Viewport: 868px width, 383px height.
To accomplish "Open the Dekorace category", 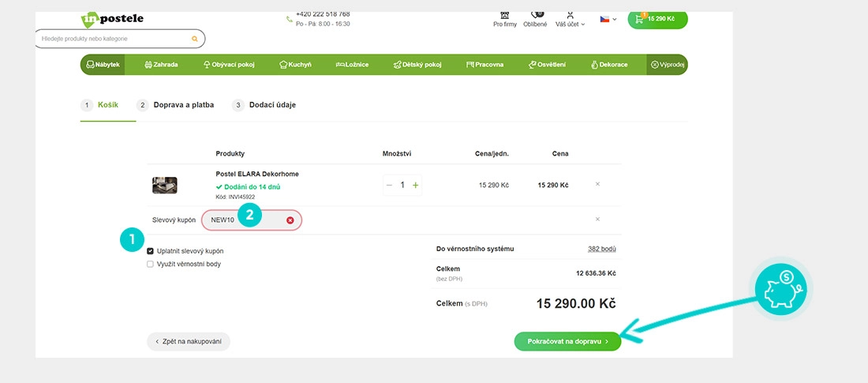I will [x=609, y=64].
